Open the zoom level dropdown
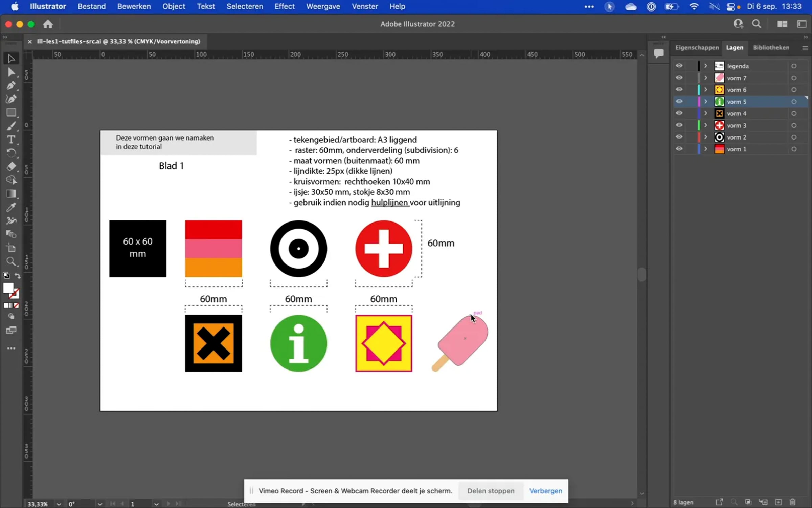Image resolution: width=812 pixels, height=508 pixels. click(59, 504)
